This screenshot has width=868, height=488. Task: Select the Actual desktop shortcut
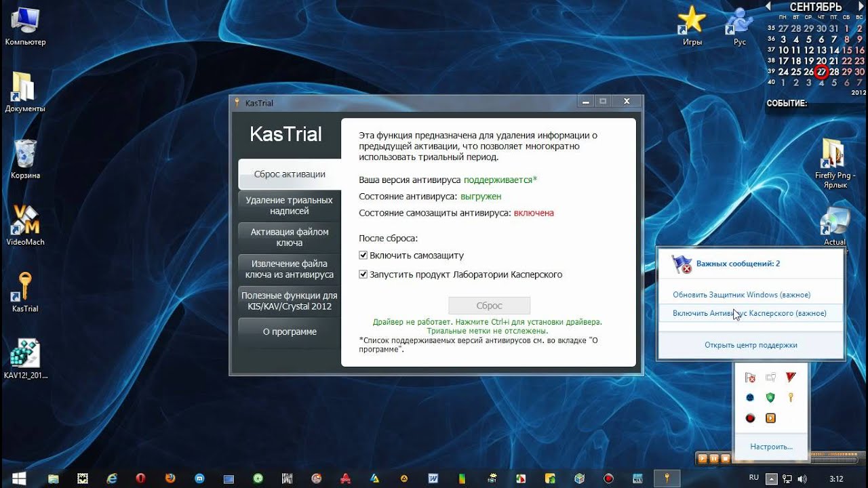835,227
